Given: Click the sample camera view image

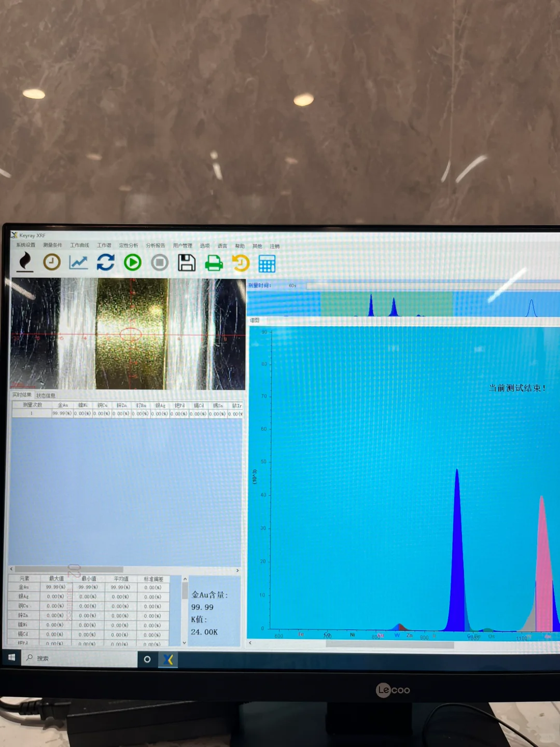Looking at the screenshot, I should (x=128, y=334).
